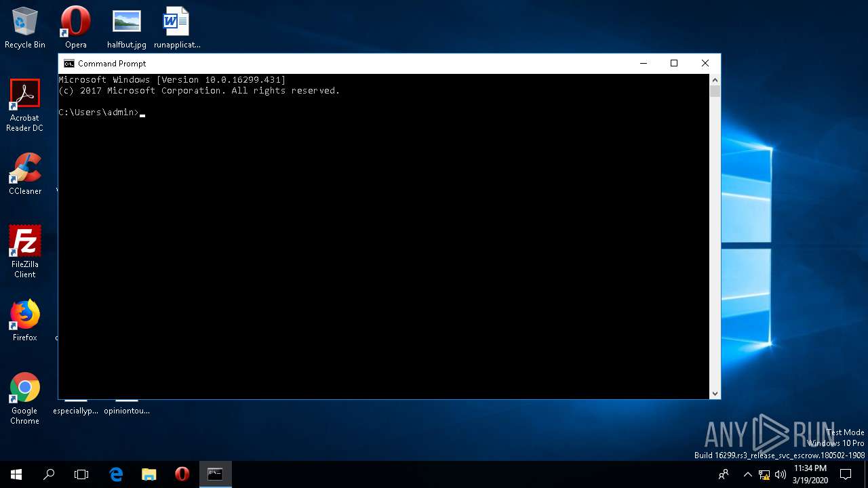This screenshot has width=868, height=488.
Task: Open Task View on the taskbar
Action: pyautogui.click(x=81, y=474)
